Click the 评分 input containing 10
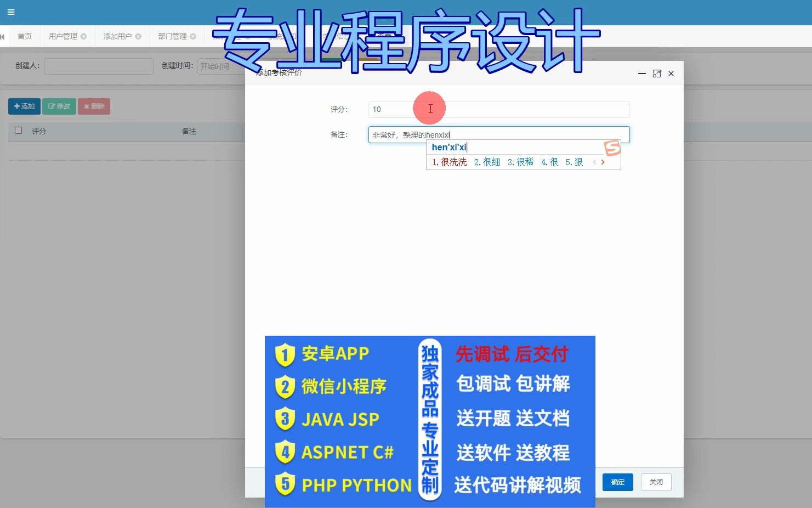Viewport: 812px width, 508px height. (x=499, y=109)
